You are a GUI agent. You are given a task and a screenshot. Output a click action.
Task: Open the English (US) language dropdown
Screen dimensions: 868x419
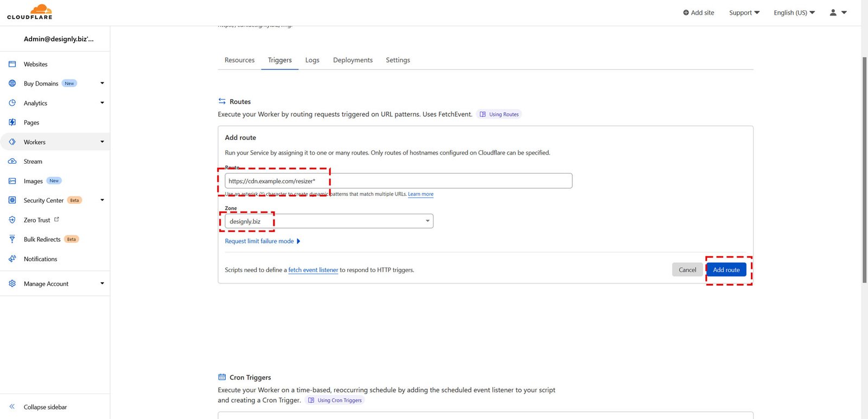pos(794,12)
